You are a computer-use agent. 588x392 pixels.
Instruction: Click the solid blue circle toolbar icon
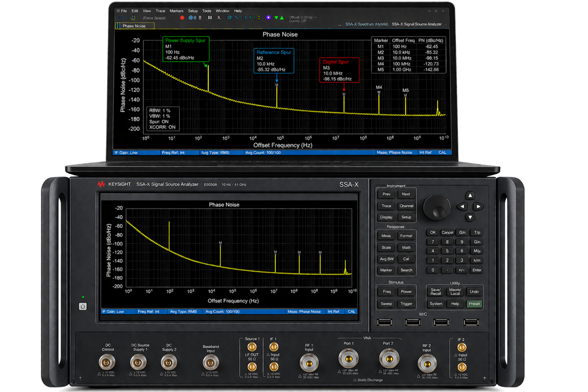tap(191, 17)
